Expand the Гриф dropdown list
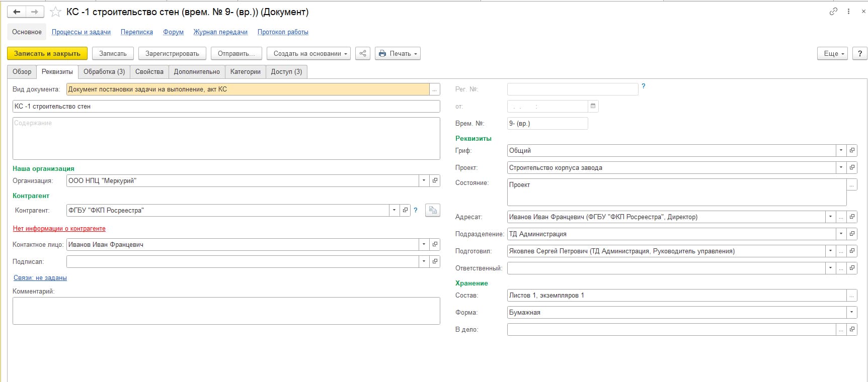The width and height of the screenshot is (868, 382). point(841,150)
